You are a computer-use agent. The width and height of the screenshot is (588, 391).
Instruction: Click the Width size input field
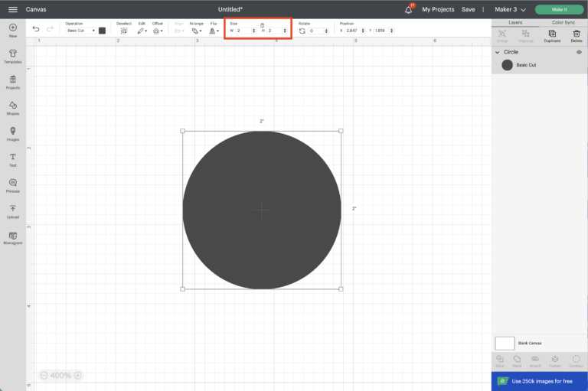[243, 31]
